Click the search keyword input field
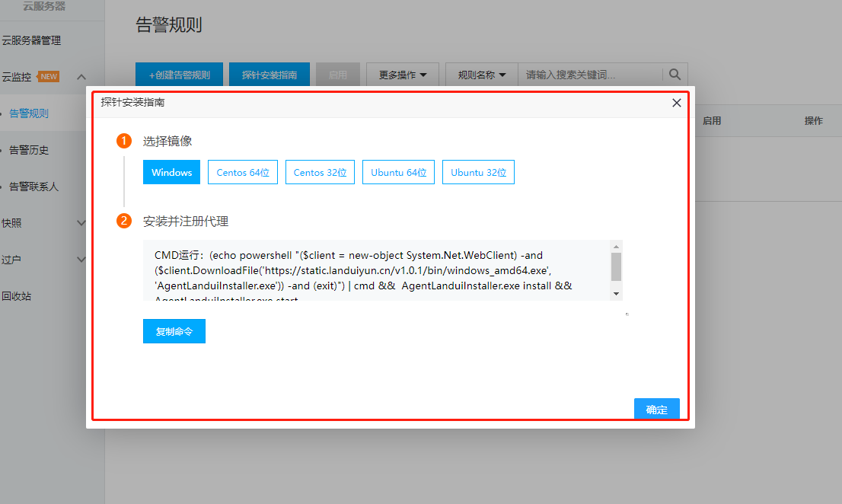 [590, 75]
